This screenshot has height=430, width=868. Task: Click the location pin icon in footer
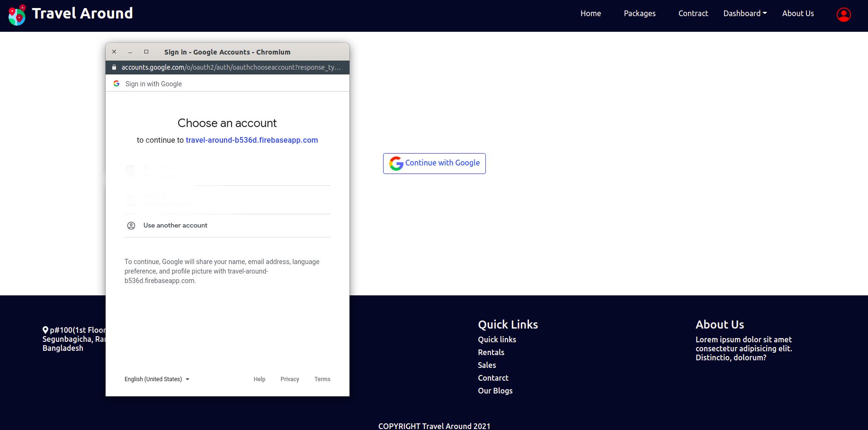click(45, 330)
